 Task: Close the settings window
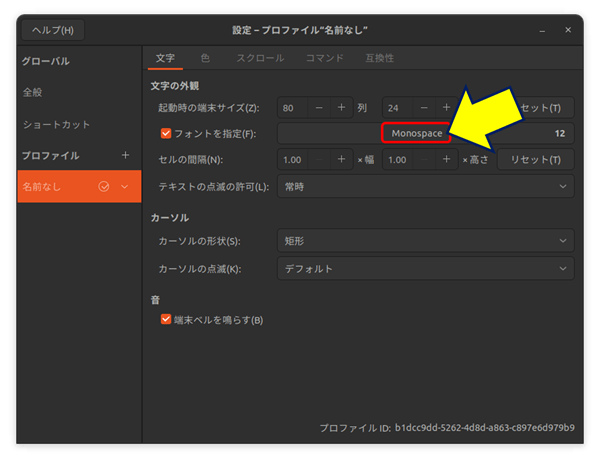568,30
